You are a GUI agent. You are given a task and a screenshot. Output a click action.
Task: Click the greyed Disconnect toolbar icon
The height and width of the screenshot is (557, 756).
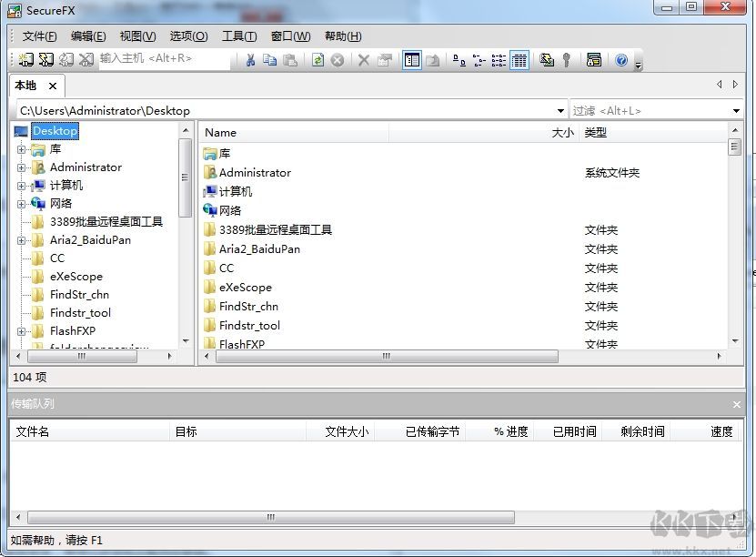(86, 60)
